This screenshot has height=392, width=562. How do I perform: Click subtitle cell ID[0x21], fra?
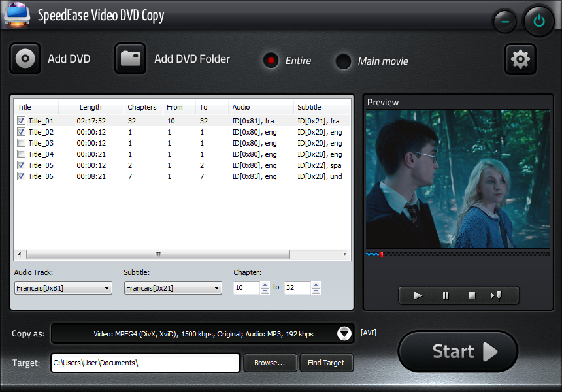[318, 121]
